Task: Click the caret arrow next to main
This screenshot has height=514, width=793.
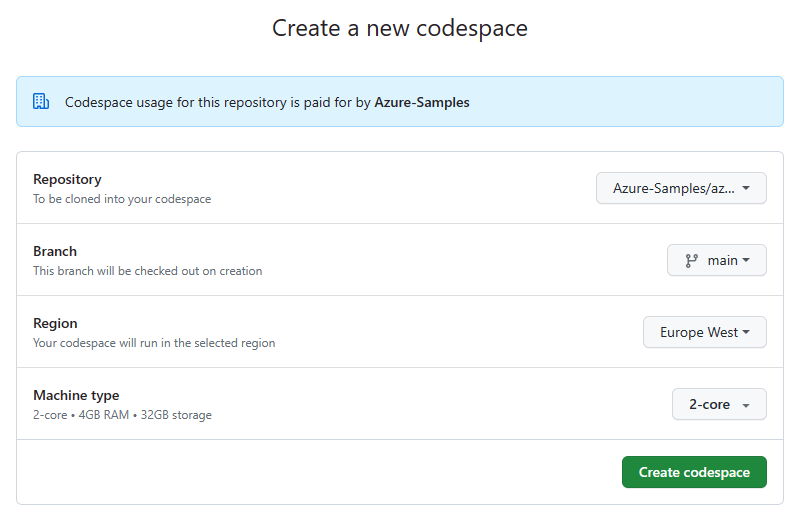Action: click(746, 260)
